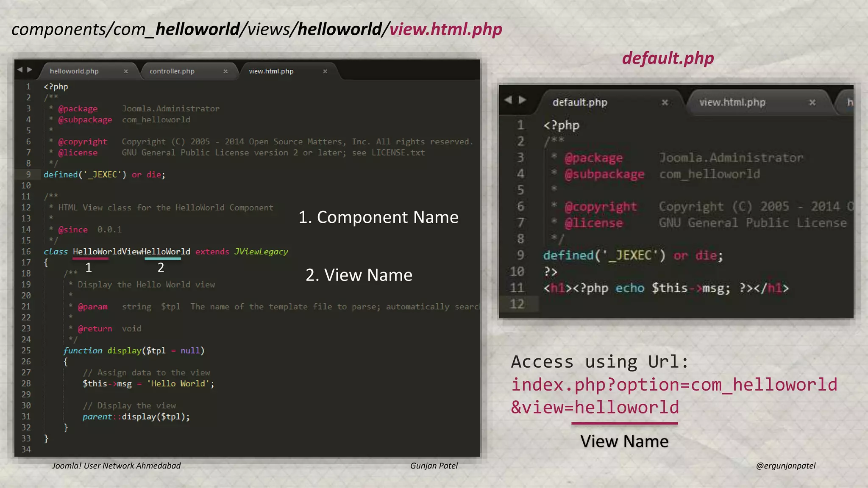This screenshot has width=868, height=488.
Task: Click line number 16 in left editor gutter
Action: [x=26, y=251]
